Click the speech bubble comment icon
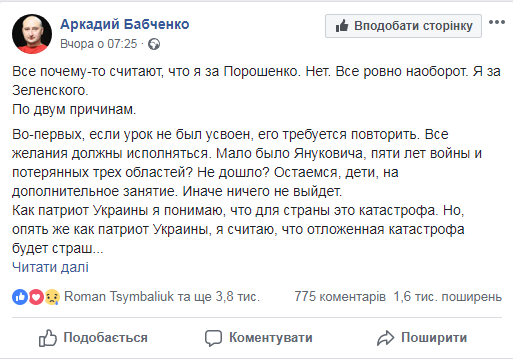 213,338
